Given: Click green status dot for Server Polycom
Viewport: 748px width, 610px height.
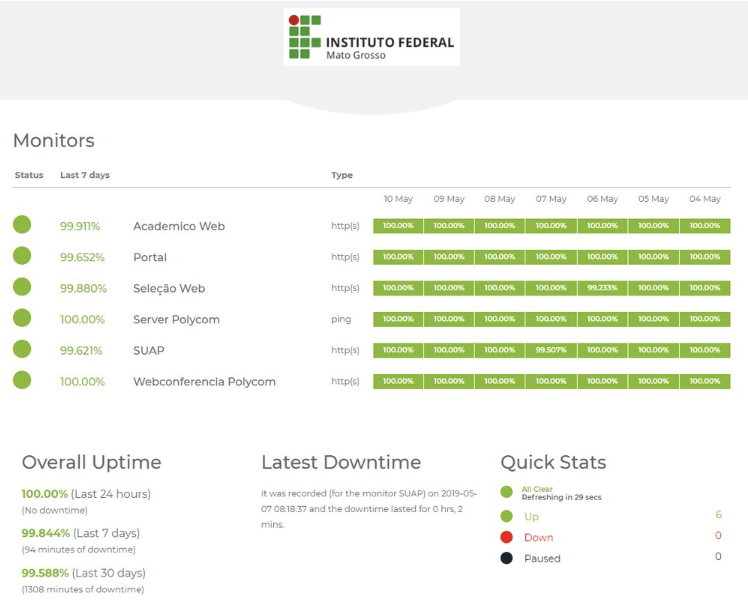Looking at the screenshot, I should coord(22,318).
